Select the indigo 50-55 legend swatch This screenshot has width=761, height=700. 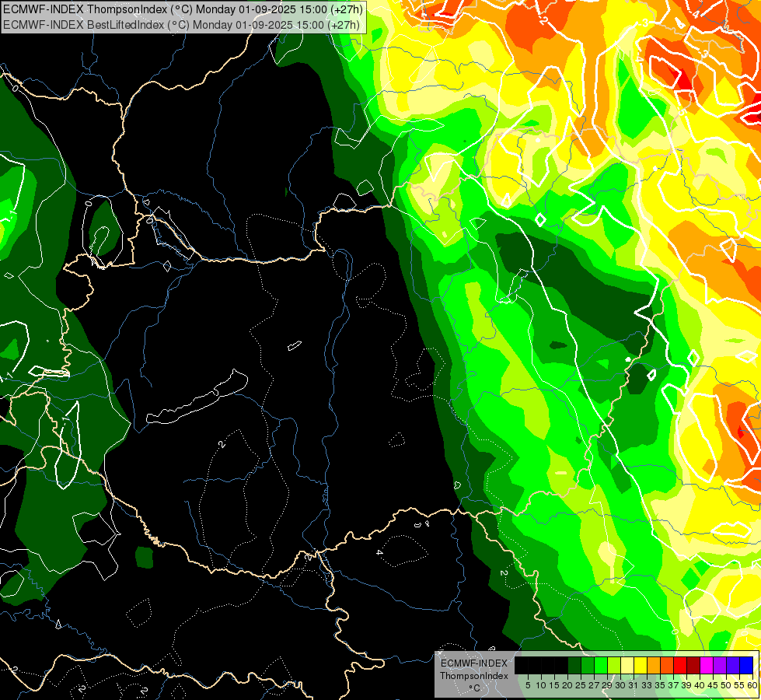coord(733,665)
